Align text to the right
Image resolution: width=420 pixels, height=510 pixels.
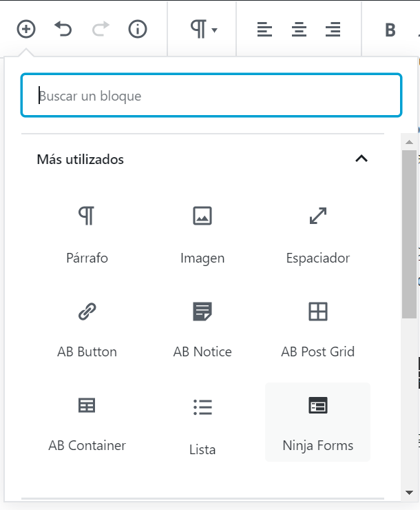(x=333, y=30)
